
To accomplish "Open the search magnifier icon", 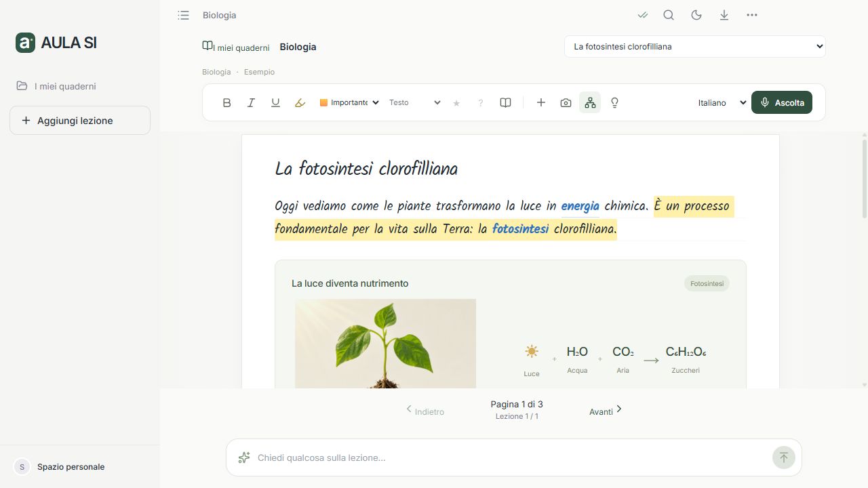I will click(x=669, y=15).
